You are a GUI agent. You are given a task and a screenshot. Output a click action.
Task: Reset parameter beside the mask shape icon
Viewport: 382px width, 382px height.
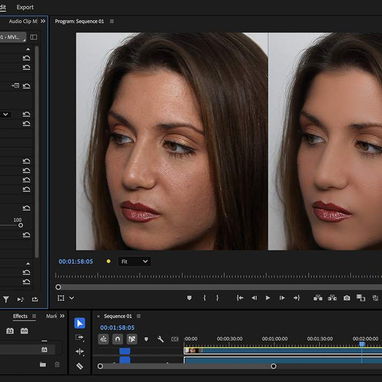tap(26, 86)
